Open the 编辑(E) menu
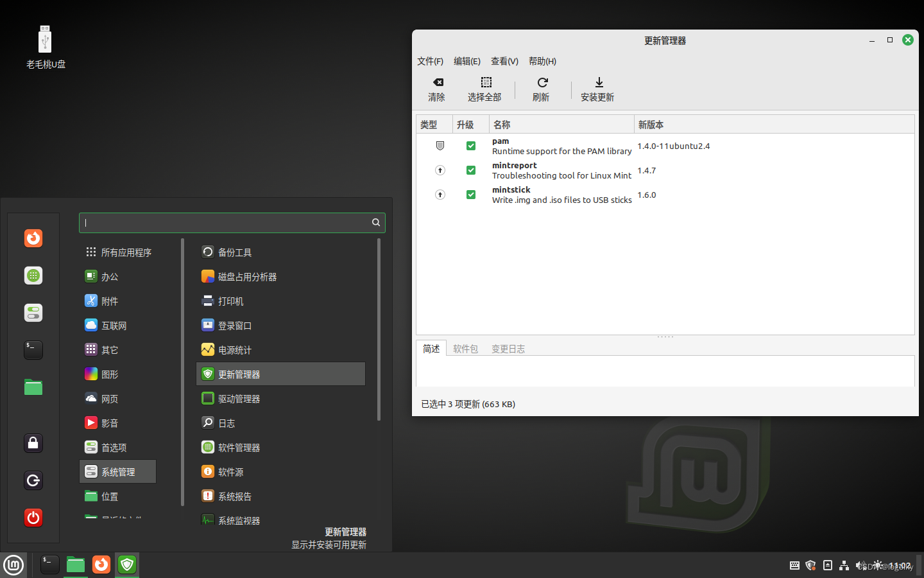Viewport: 924px width, 578px height. coord(467,61)
